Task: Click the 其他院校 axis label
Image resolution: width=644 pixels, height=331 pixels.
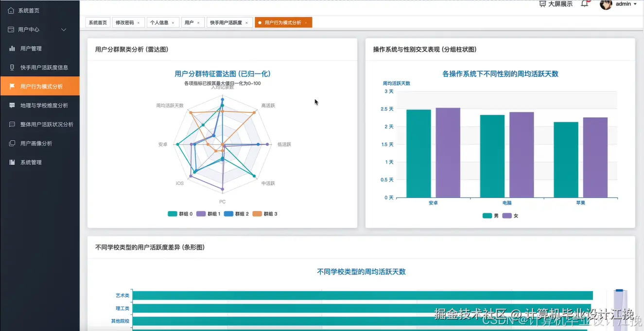Action: (x=120, y=321)
